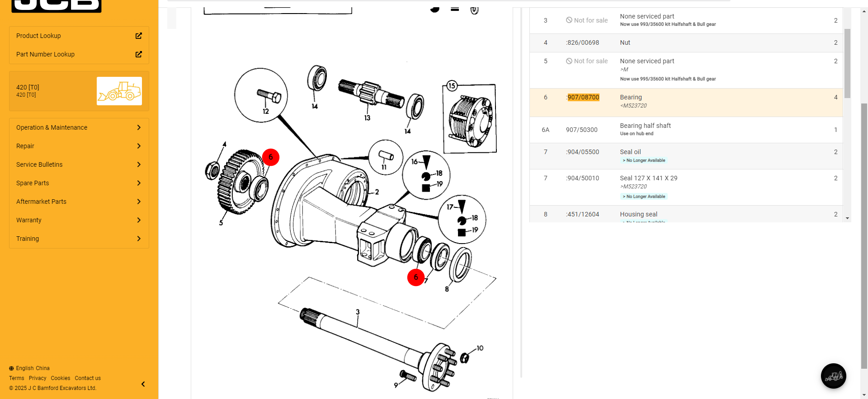Expand the Repair section
This screenshot has width=868, height=399.
79,146
